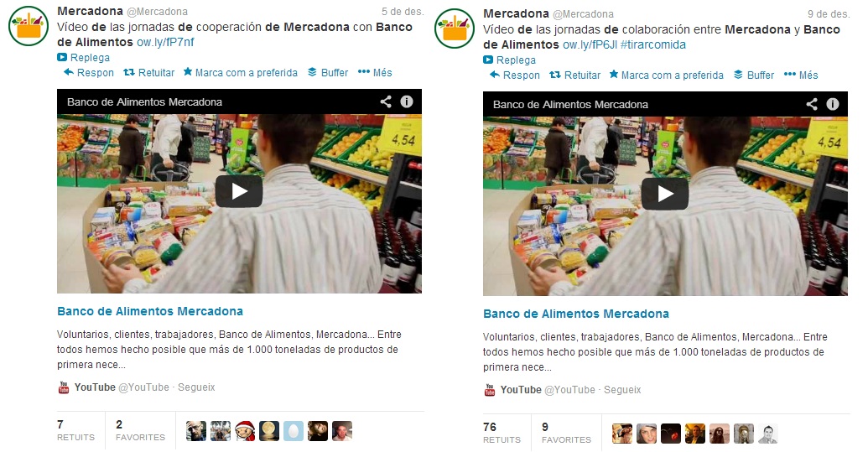The width and height of the screenshot is (868, 452).
Task: Open the left Banco de Alimentos Mercadona title
Action: point(150,311)
